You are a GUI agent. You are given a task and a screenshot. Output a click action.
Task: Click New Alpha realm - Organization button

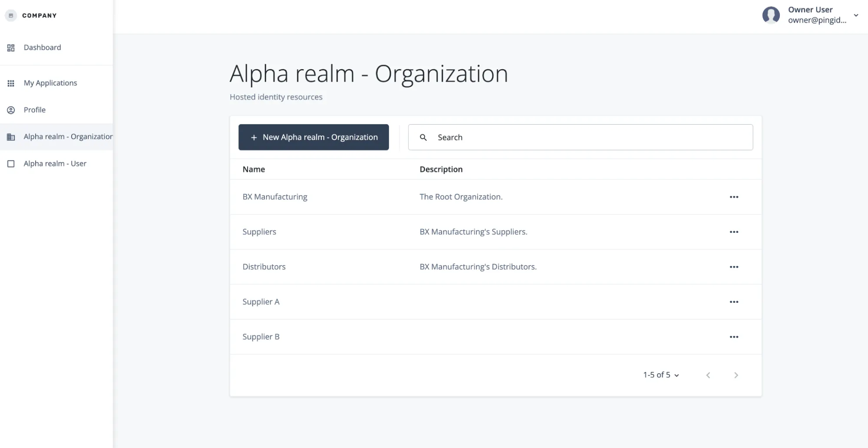[x=314, y=137]
